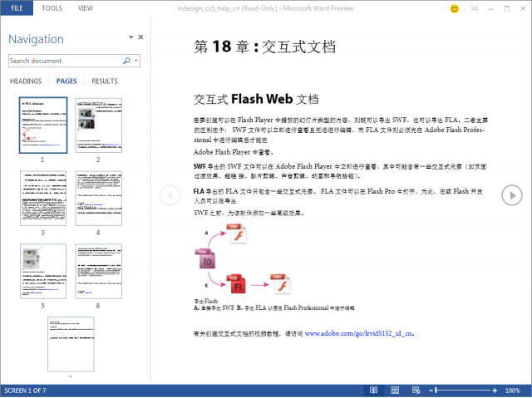Open Navigation pane task options dropdown
Screen dimensions: 532x398
click(x=131, y=37)
